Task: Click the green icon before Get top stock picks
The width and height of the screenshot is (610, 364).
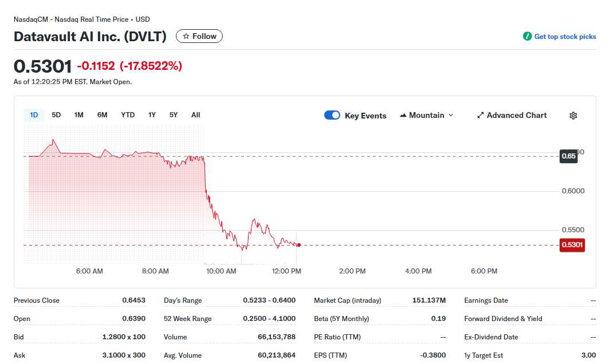Action: pyautogui.click(x=526, y=36)
